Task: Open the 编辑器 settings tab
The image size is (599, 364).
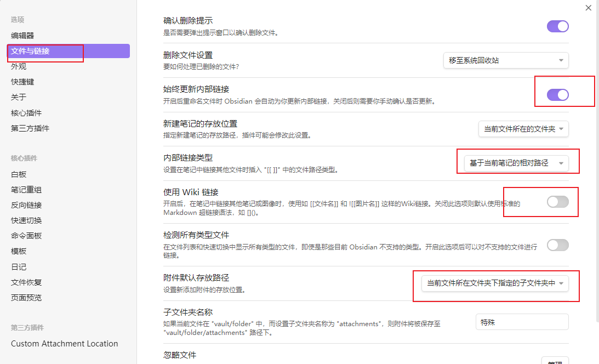Action: tap(22, 36)
